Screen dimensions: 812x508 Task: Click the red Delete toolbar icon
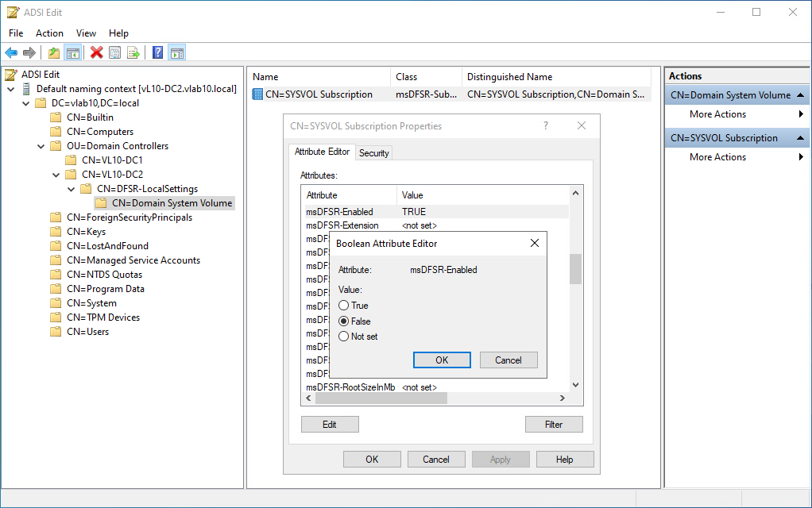point(96,53)
